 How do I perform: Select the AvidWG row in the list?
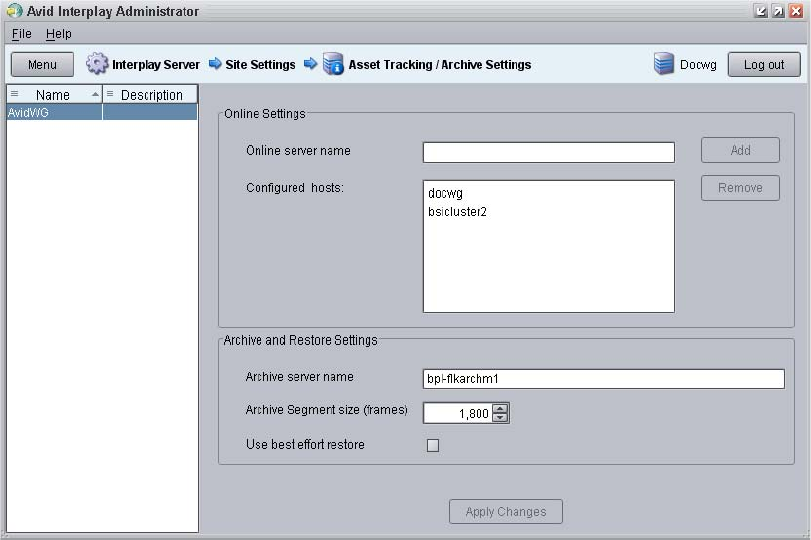click(102, 112)
